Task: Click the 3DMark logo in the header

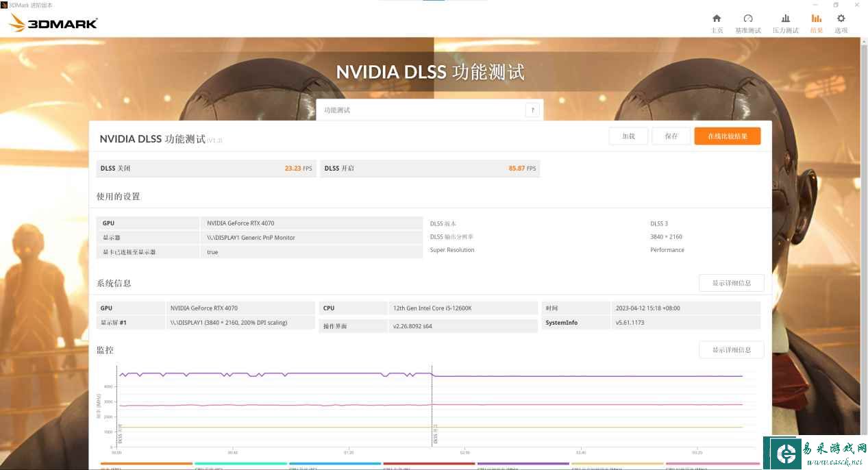Action: (x=53, y=23)
